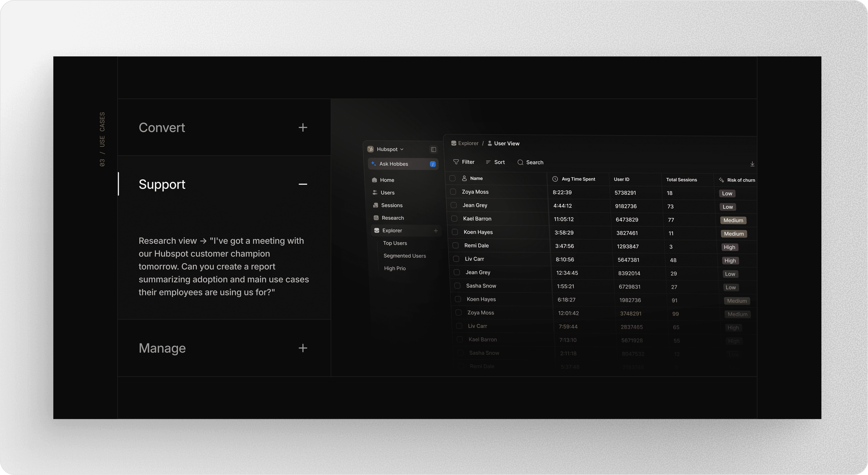This screenshot has height=475, width=868.
Task: Toggle the sidebar collapse panel icon
Action: (x=433, y=149)
